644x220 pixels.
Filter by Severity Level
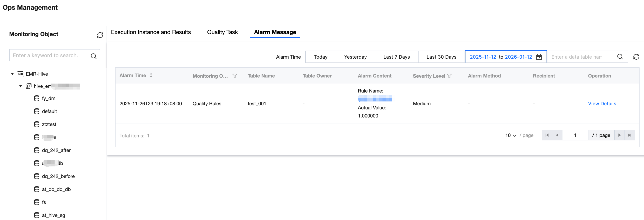pyautogui.click(x=449, y=76)
